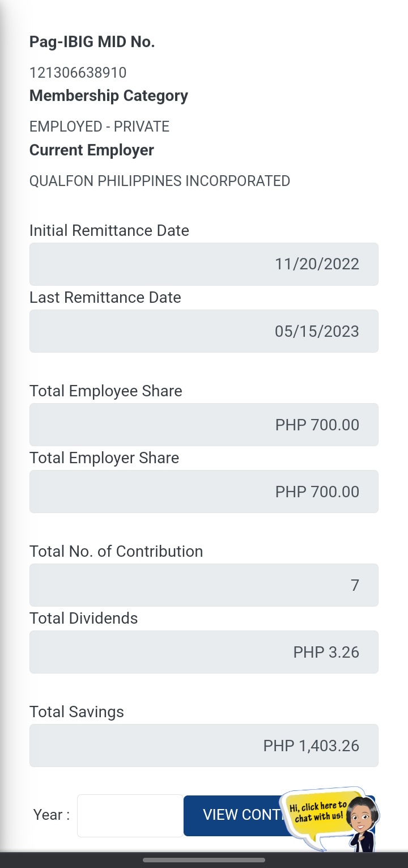408x868 pixels.
Task: Focus the Year input box
Action: coord(130,815)
